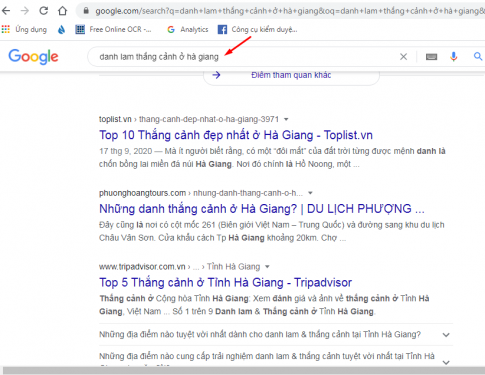Click the horizontal scrollbar at bottom

[244, 371]
